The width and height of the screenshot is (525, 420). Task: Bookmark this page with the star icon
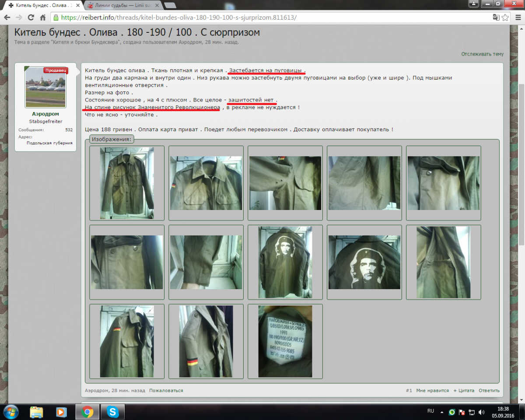pos(506,17)
